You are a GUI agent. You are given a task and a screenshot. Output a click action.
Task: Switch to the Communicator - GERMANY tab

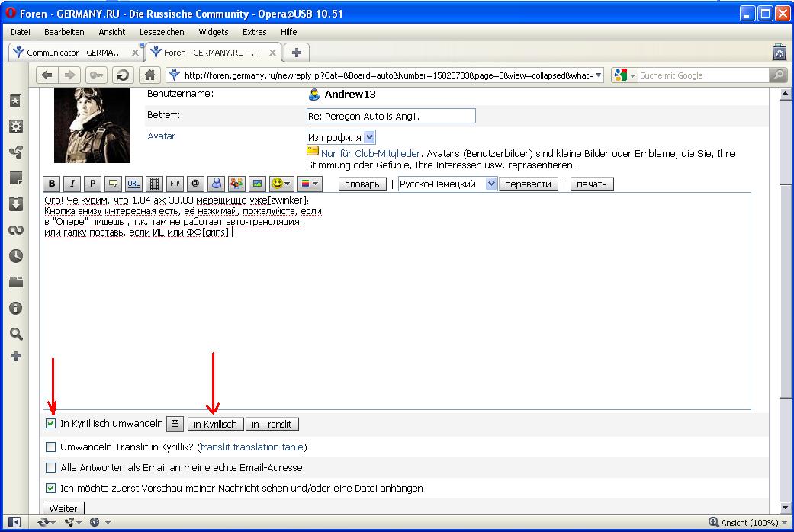coord(74,53)
